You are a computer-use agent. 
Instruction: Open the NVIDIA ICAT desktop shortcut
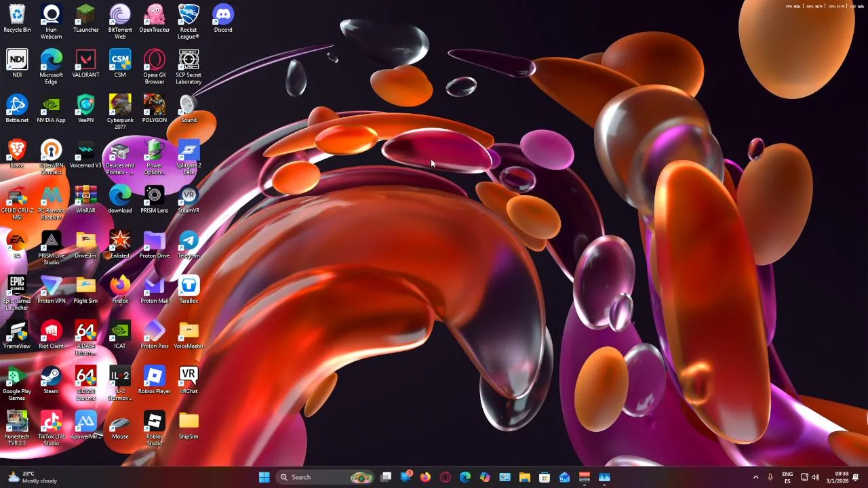pyautogui.click(x=120, y=335)
